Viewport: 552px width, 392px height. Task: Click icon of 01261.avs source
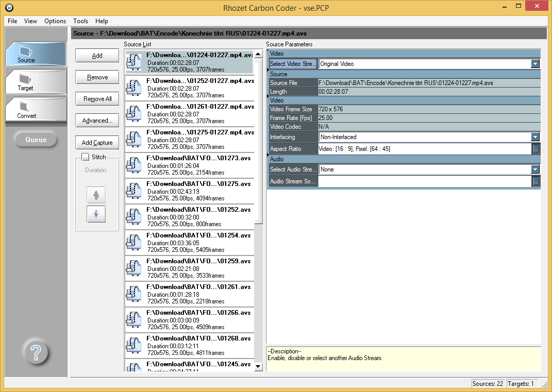[x=134, y=294]
